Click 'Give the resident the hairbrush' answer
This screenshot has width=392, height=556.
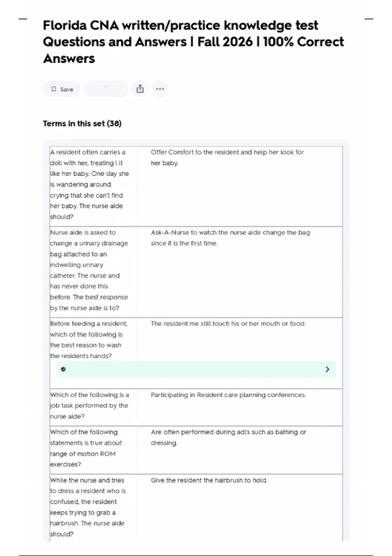point(209,480)
